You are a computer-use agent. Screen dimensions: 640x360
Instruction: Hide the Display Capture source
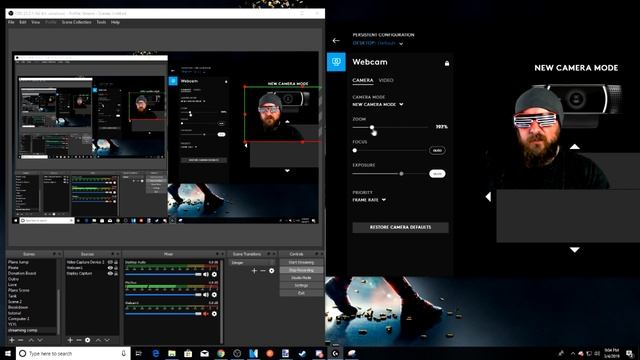click(x=110, y=273)
